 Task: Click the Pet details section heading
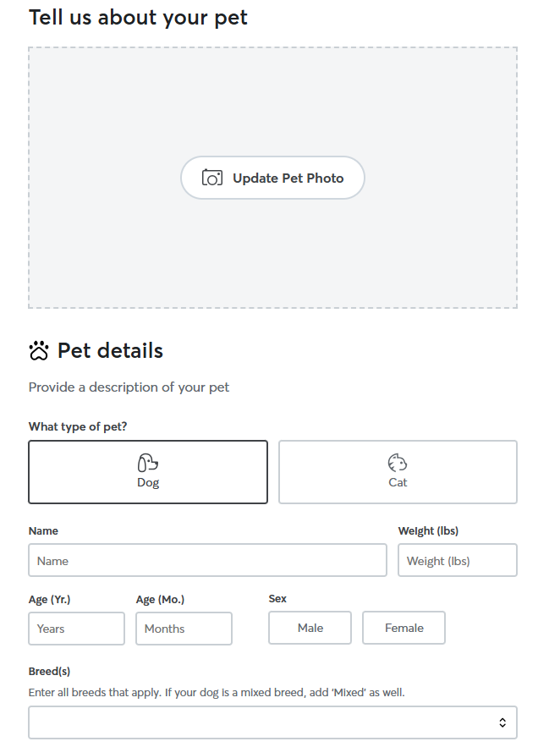click(110, 351)
